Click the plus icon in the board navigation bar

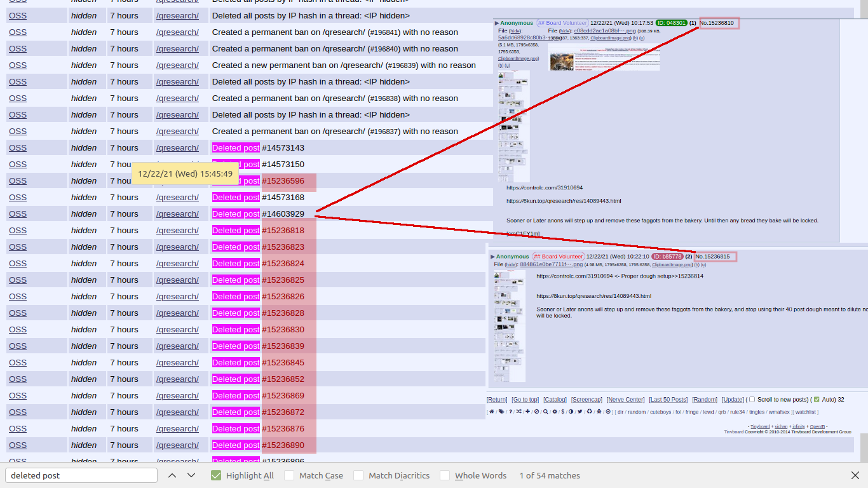tap(527, 412)
